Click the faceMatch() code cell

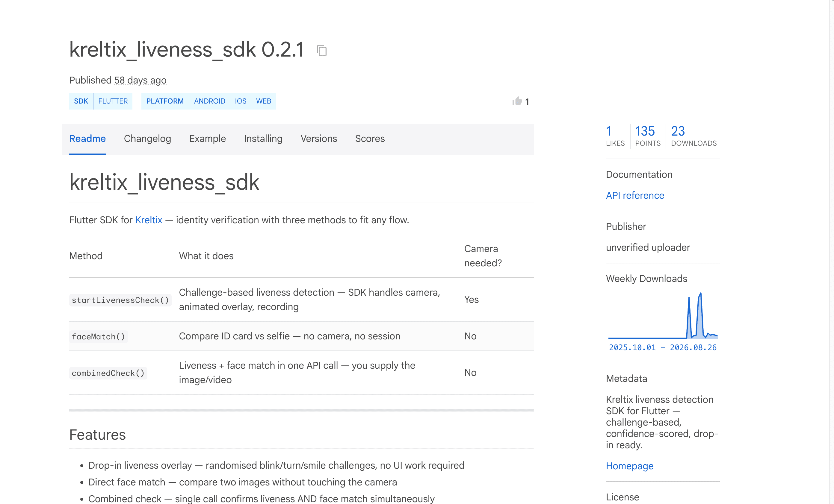coord(99,337)
